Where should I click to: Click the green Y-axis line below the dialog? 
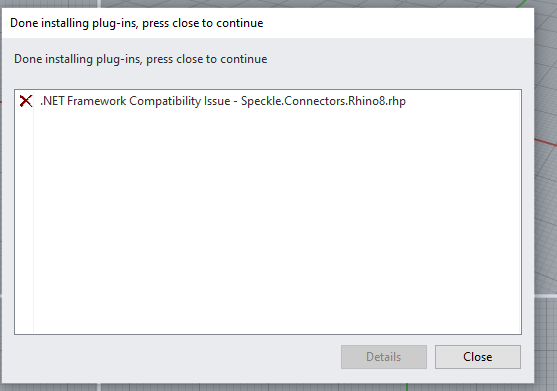pos(407,387)
